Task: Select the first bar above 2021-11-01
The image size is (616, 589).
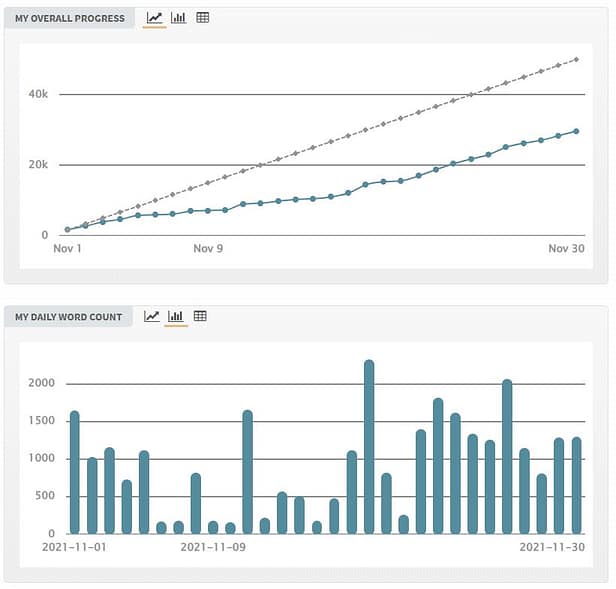Action: click(74, 472)
